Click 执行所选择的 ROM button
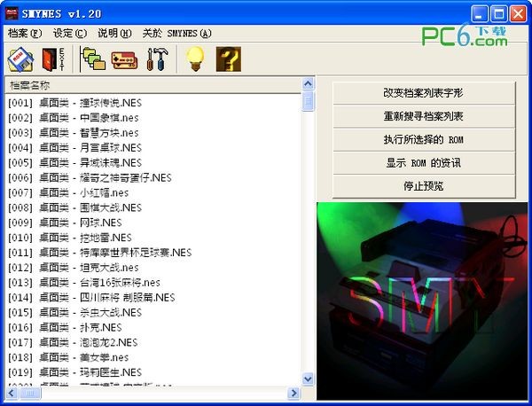Viewport: 532px width, 406px height. (x=424, y=140)
